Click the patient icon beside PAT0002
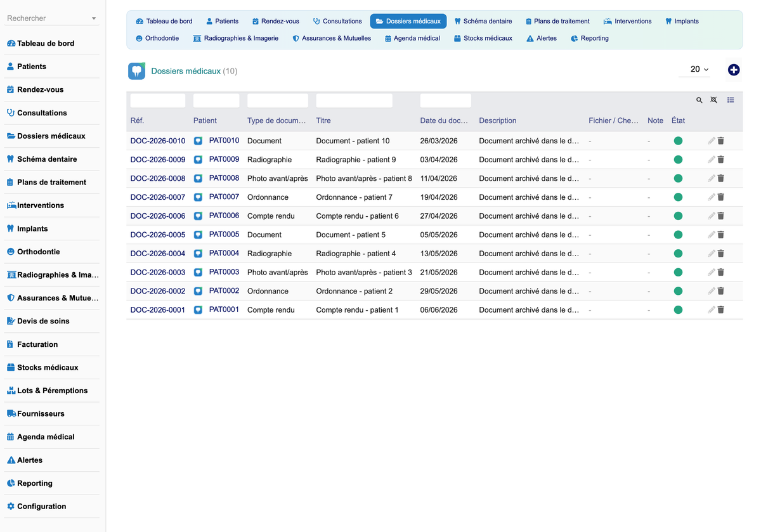This screenshot has width=761, height=532. pos(198,291)
